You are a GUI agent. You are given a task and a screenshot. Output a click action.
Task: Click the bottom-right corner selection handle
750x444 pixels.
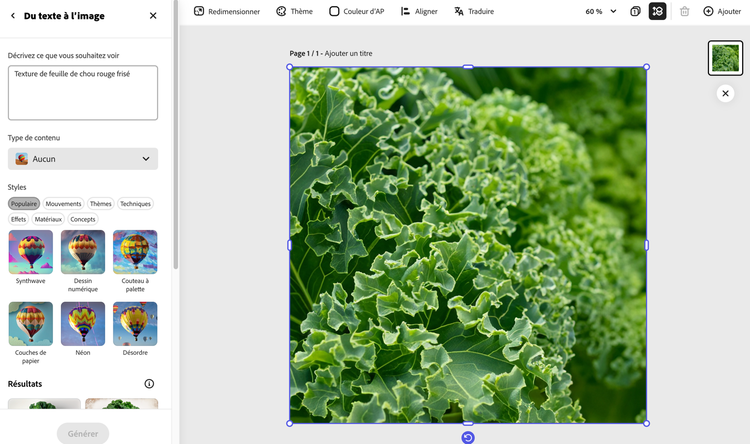pyautogui.click(x=647, y=423)
